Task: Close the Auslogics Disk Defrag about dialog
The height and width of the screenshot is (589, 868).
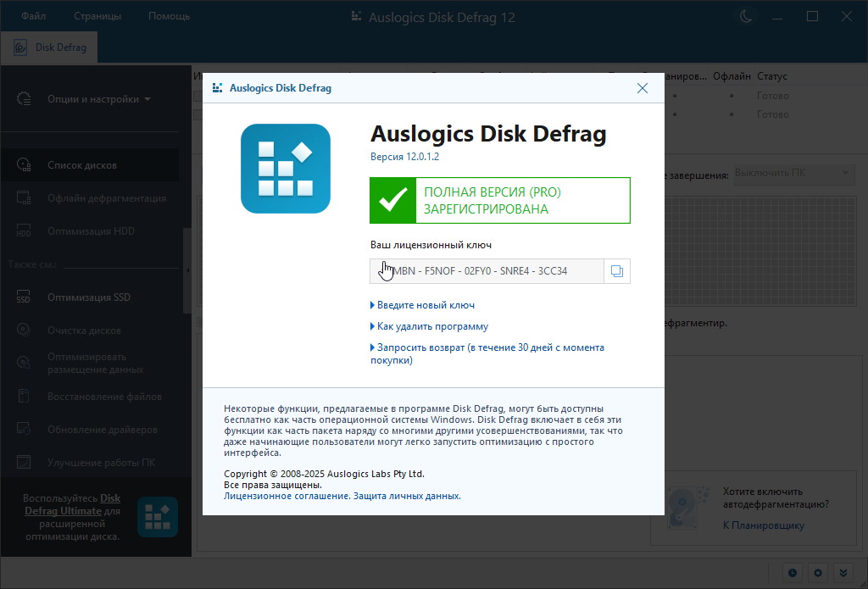Action: 643,88
